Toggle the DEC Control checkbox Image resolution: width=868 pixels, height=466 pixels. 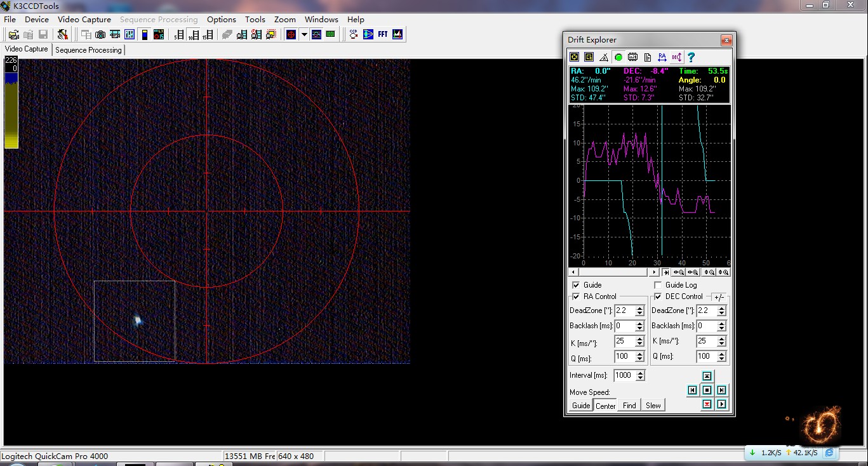point(658,296)
